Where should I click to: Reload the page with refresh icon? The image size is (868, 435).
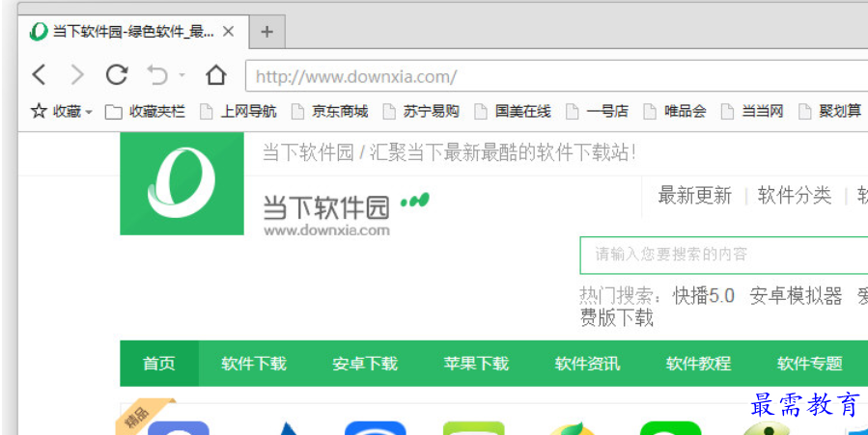point(117,74)
